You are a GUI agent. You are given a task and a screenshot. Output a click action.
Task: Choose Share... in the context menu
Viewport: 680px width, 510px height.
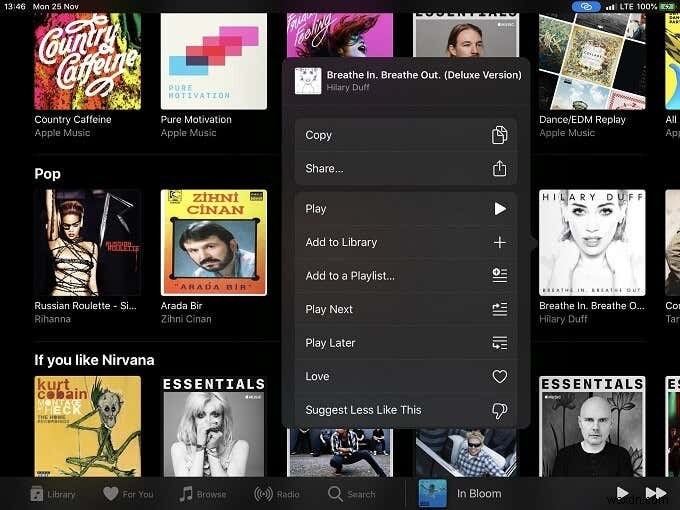tap(406, 168)
